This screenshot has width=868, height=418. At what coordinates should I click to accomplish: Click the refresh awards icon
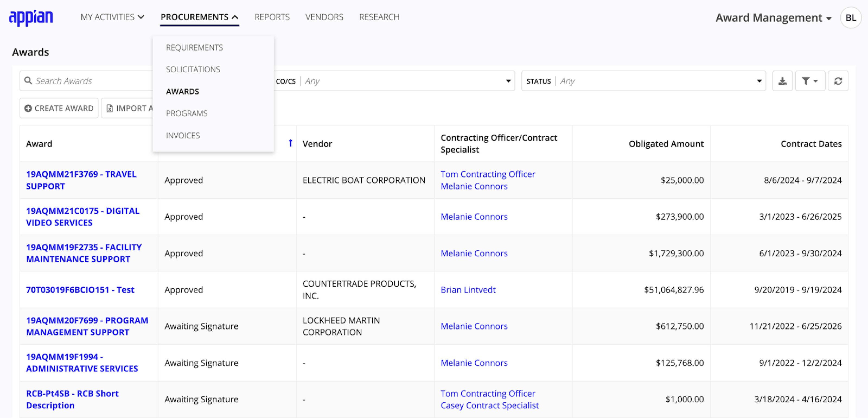[838, 81]
